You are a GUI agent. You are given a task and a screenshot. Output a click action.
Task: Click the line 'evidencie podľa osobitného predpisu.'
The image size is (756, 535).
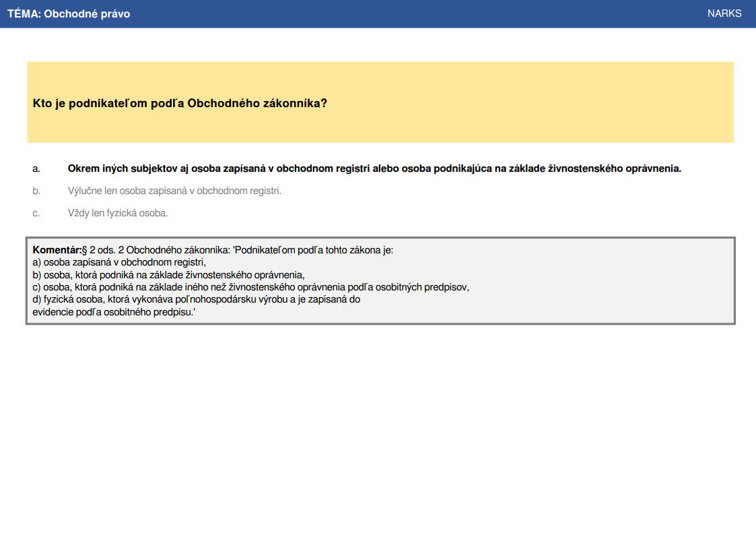[114, 312]
